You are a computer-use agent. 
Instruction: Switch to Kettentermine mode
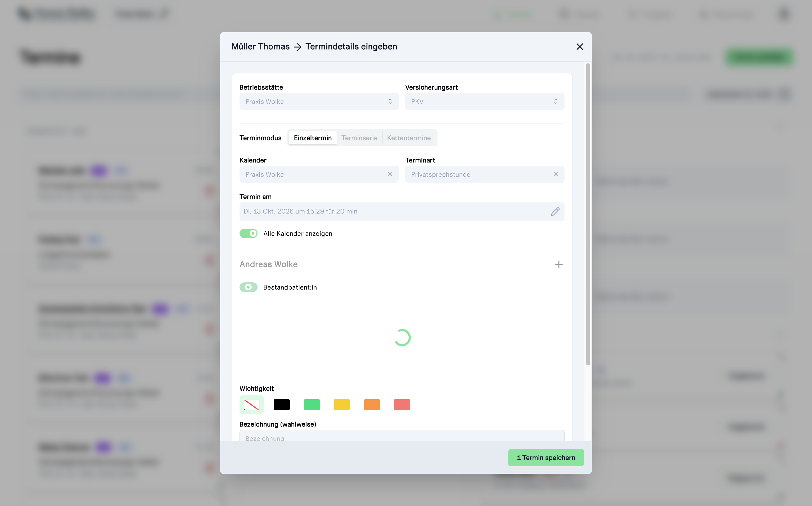tap(408, 138)
